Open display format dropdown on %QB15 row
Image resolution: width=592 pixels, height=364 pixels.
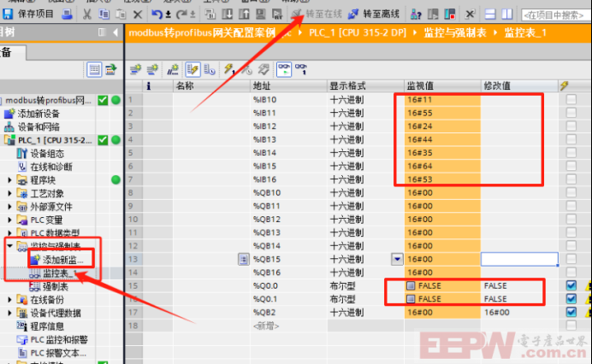click(x=397, y=259)
